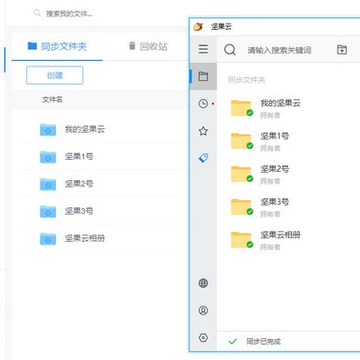
Task: Click the yellow 坚果3号 folder icon in the client
Action: (x=241, y=207)
